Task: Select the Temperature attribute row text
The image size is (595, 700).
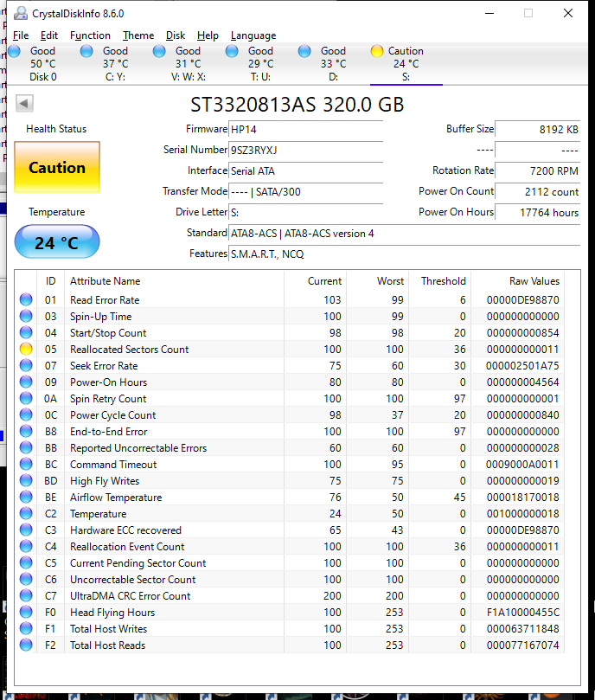Action: (99, 514)
